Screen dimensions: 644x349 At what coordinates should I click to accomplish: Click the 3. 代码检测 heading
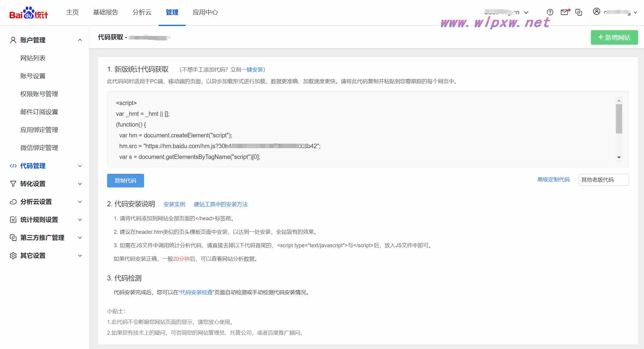tap(124, 278)
